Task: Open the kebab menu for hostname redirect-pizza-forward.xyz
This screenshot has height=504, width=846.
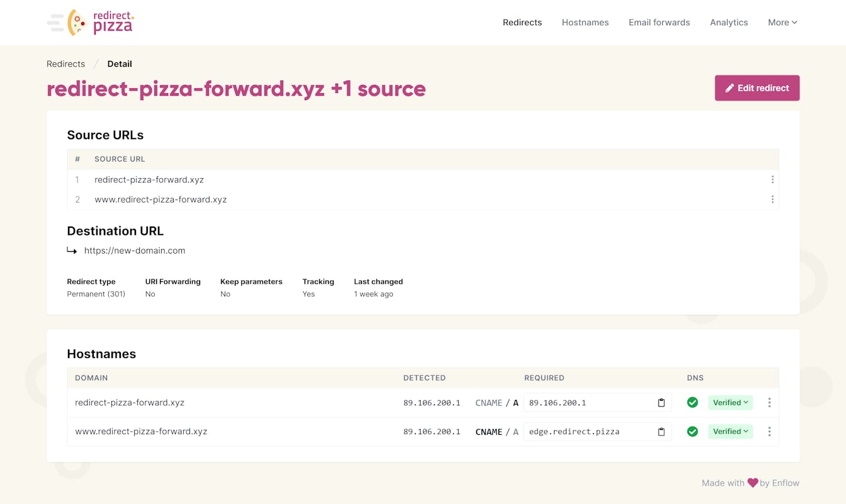Action: coord(769,402)
